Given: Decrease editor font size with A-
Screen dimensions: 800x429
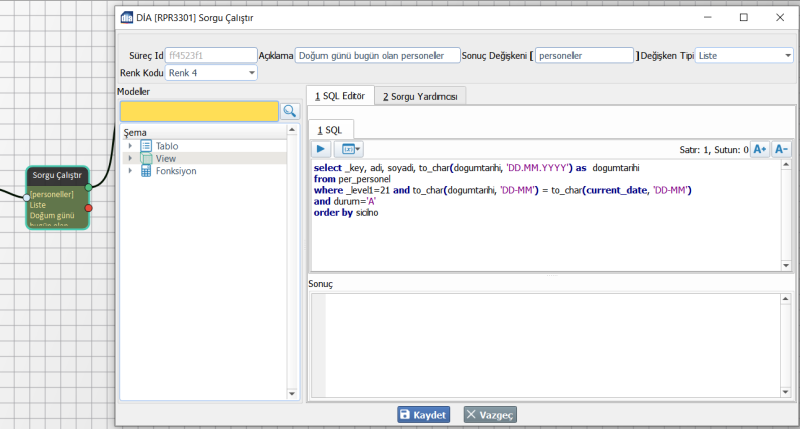Looking at the screenshot, I should tap(782, 149).
